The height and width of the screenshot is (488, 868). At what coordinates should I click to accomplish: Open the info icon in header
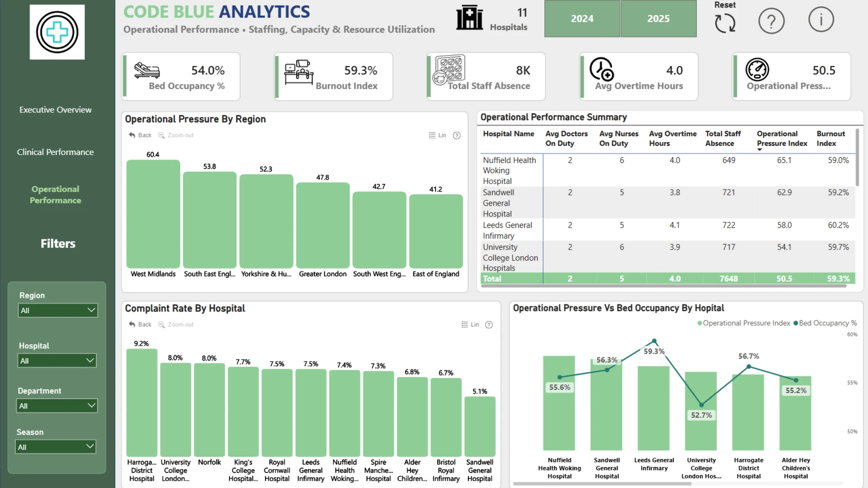[x=821, y=19]
